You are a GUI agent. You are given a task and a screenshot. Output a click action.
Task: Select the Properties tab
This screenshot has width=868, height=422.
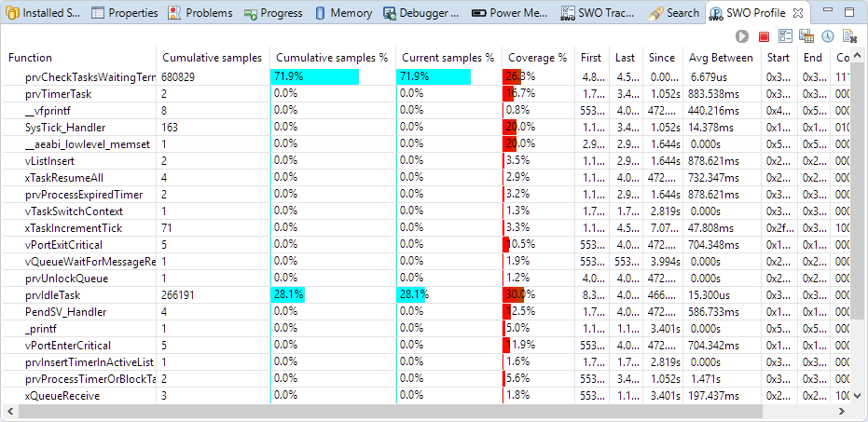(125, 13)
